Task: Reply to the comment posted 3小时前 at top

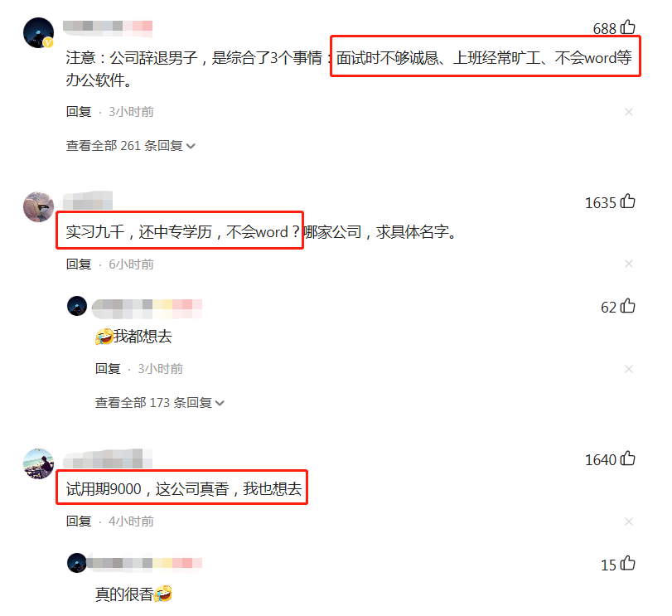Action: click(79, 112)
